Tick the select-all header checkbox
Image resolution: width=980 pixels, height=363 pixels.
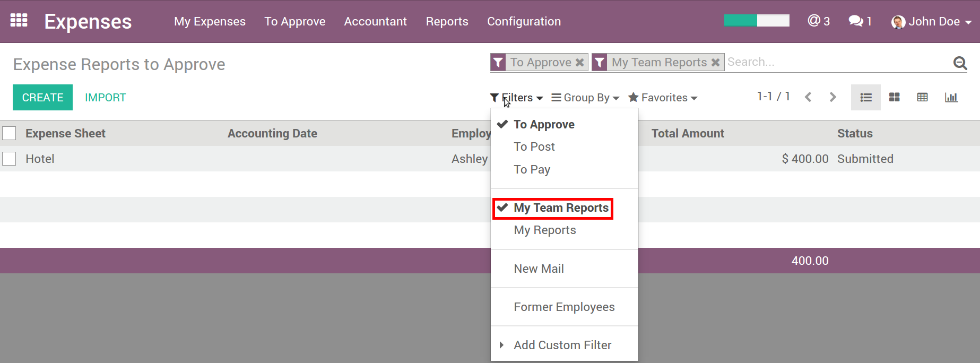click(x=10, y=133)
